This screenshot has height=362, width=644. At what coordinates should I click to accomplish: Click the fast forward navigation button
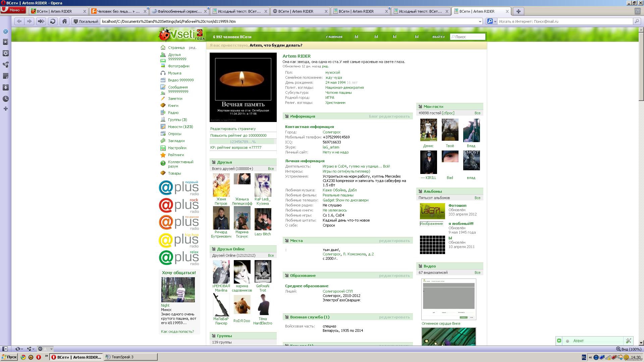click(x=41, y=21)
